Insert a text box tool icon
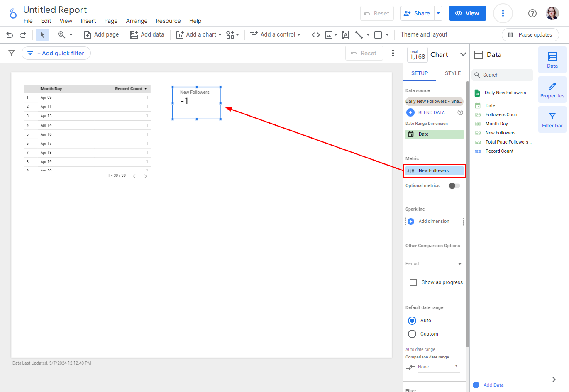This screenshot has width=569, height=392. click(x=345, y=35)
